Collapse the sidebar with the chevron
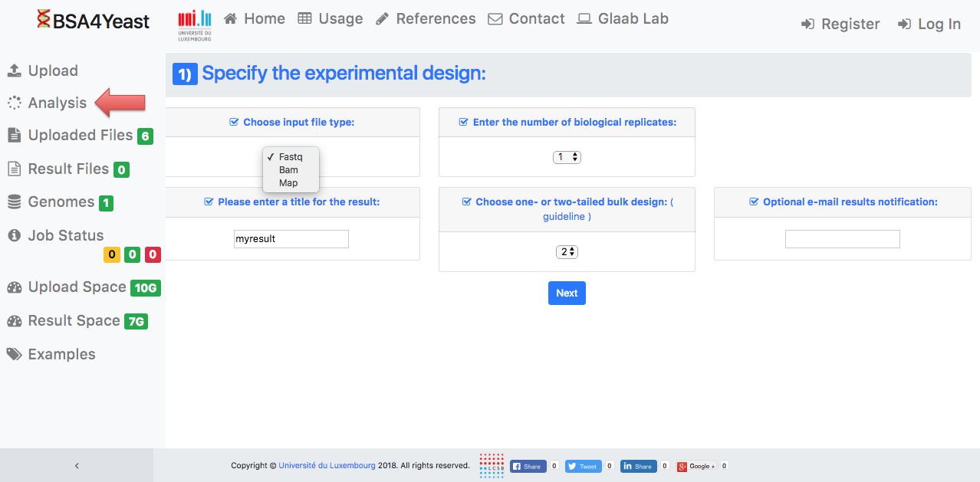980x482 pixels. pos(77,465)
